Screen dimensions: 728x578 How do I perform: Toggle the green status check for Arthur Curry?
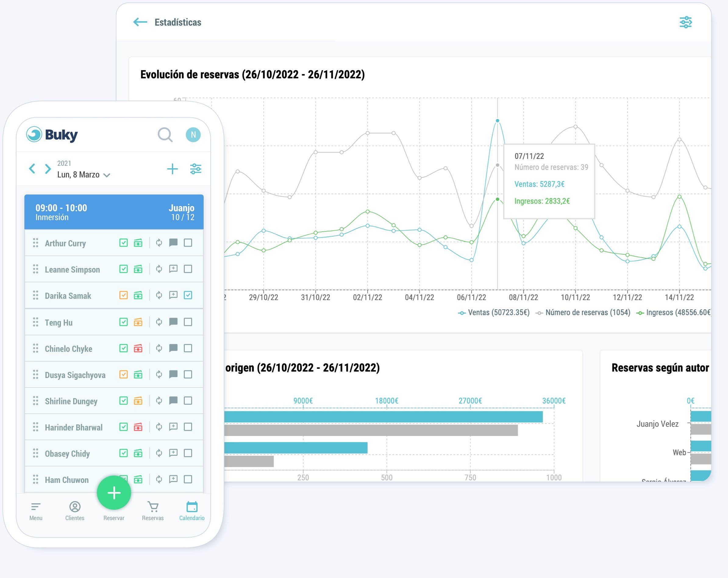[123, 243]
